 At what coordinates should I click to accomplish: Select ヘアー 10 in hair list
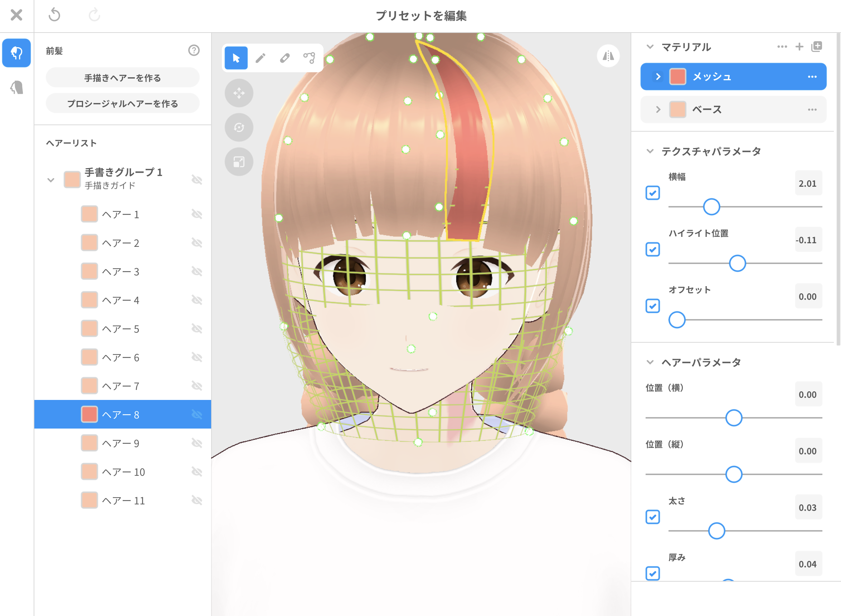(123, 472)
